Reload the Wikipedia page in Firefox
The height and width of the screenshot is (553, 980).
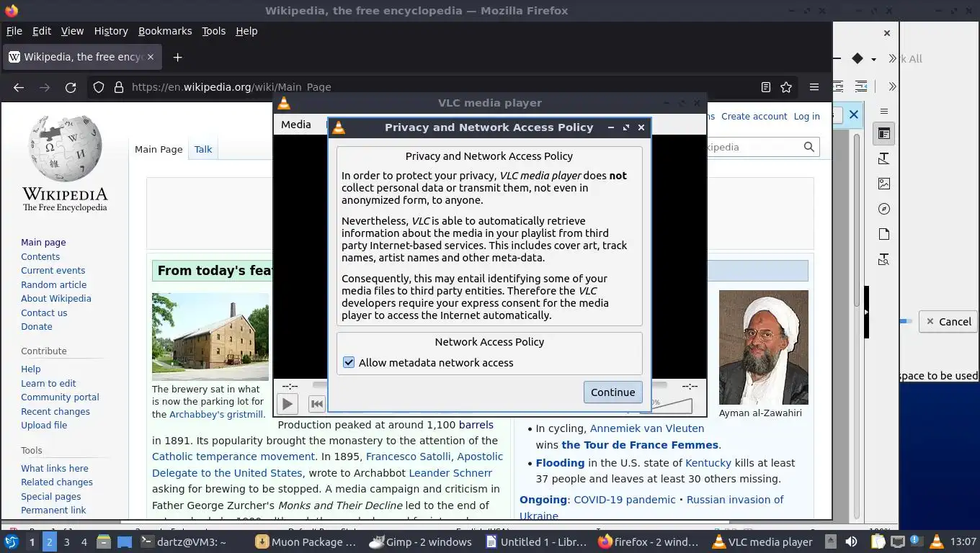click(71, 87)
